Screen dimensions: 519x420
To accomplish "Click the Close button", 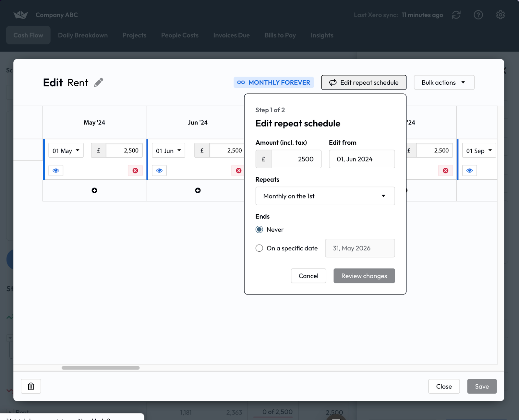I will click(x=444, y=387).
